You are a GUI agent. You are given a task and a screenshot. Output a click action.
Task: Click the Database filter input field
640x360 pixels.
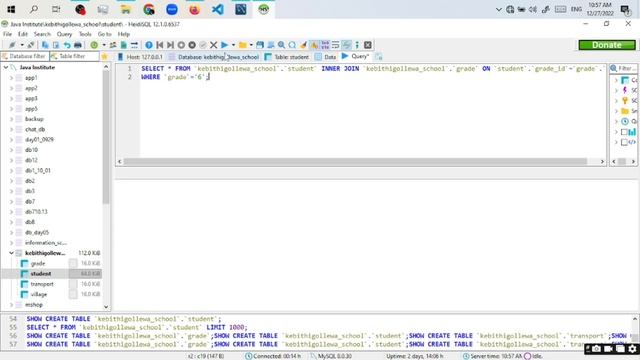[x=24, y=56]
